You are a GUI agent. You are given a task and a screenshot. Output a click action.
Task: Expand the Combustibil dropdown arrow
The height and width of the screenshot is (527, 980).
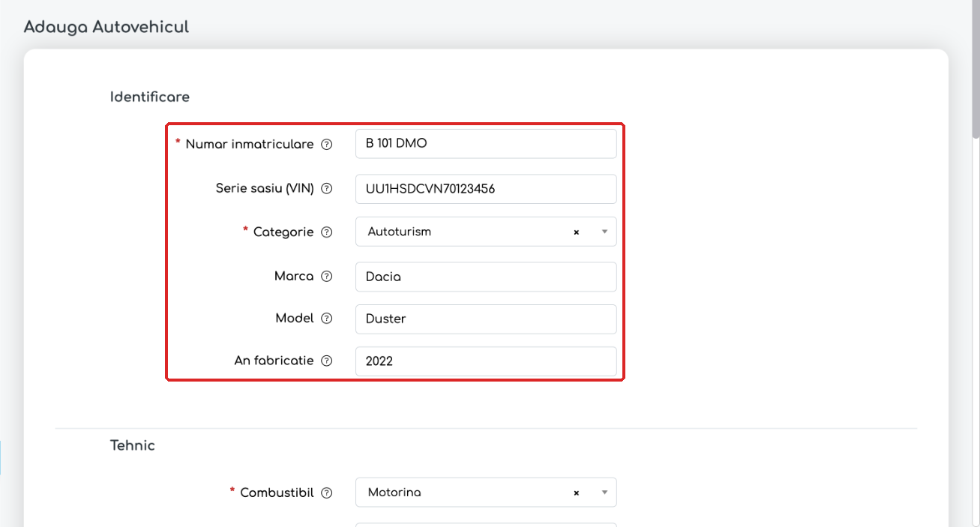(x=604, y=493)
